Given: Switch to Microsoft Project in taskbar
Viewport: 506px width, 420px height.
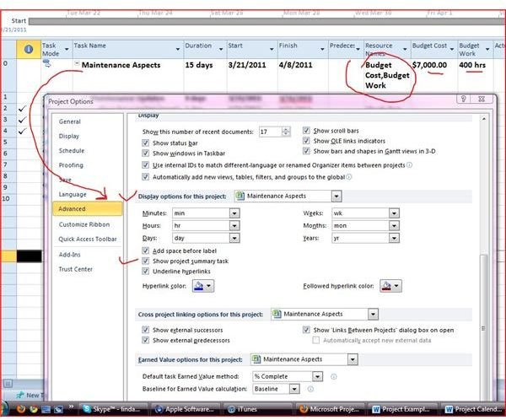Looking at the screenshot, I should [330, 409].
